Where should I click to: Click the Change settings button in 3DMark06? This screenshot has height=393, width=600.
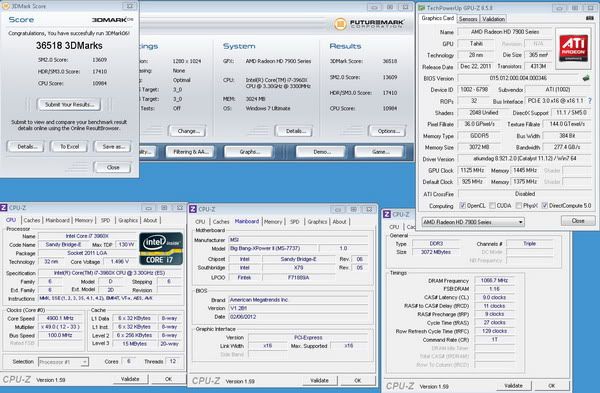click(188, 131)
